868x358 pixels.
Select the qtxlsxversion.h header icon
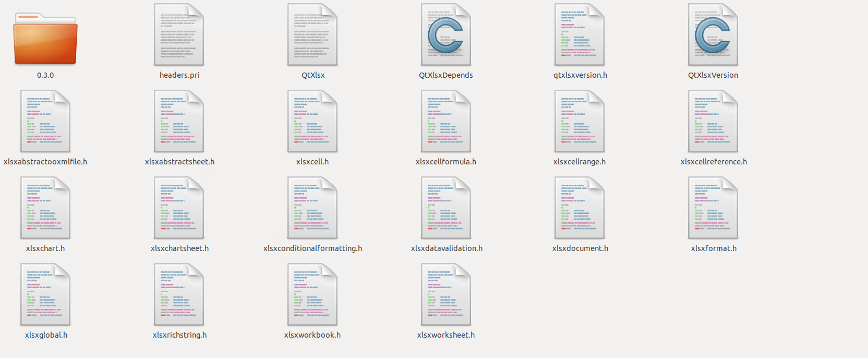tap(580, 34)
